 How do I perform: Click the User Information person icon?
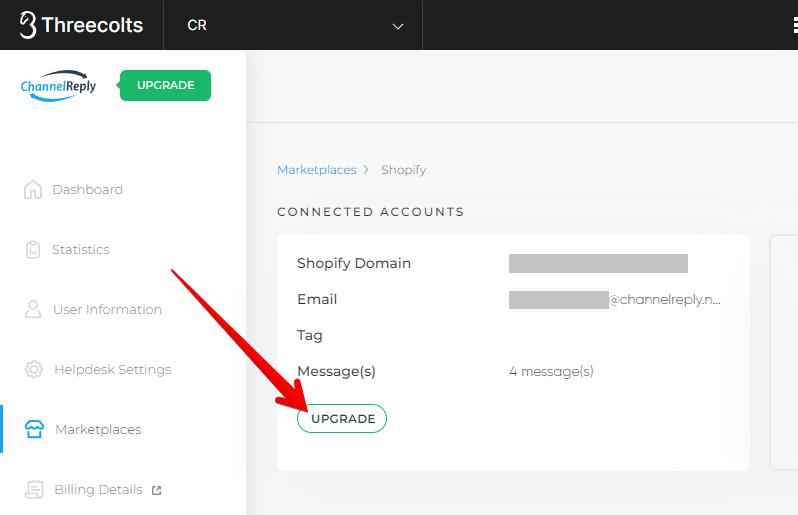tap(33, 309)
